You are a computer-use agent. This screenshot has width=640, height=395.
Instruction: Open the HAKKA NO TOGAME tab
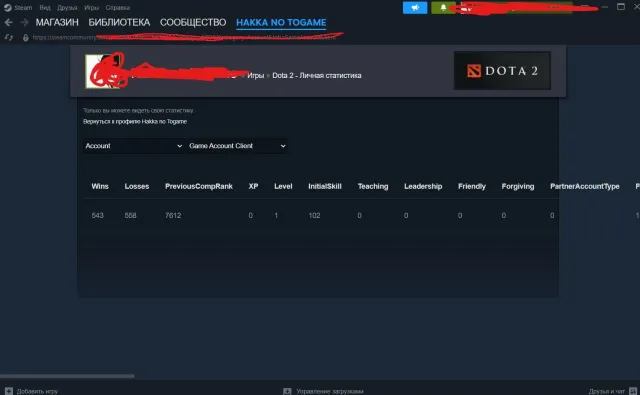click(281, 22)
